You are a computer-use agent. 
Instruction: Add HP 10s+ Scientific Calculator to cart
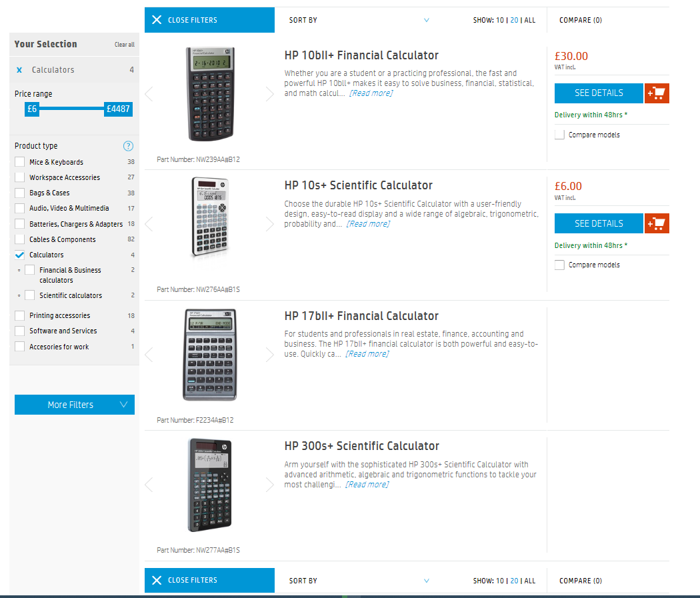click(657, 223)
